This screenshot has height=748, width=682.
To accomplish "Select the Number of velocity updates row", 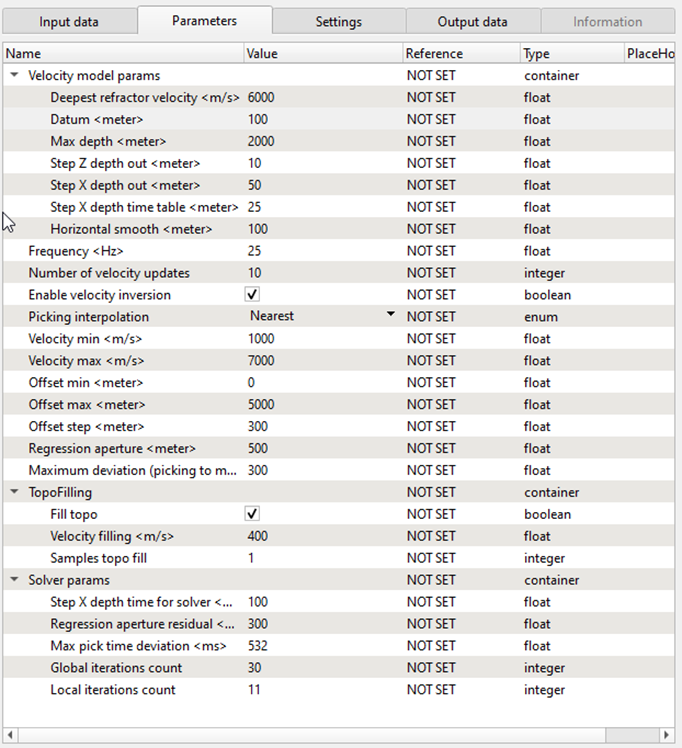I will [x=109, y=273].
